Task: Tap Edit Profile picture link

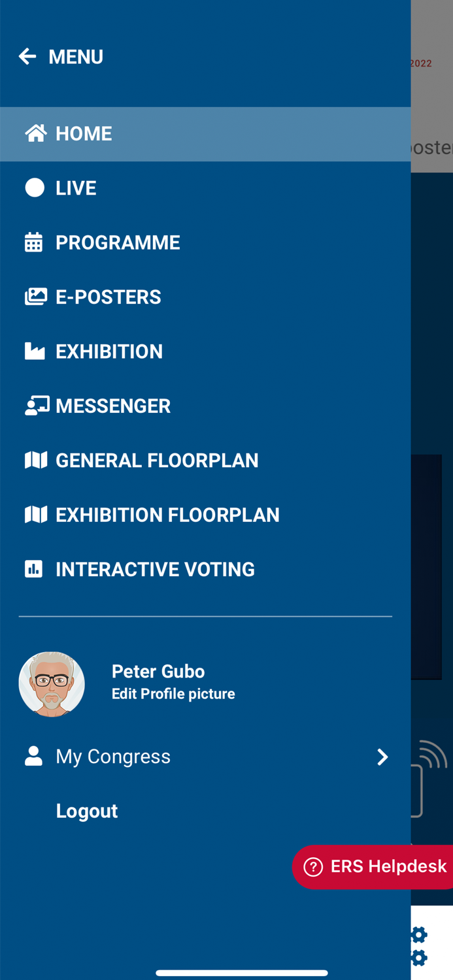Action: point(173,694)
